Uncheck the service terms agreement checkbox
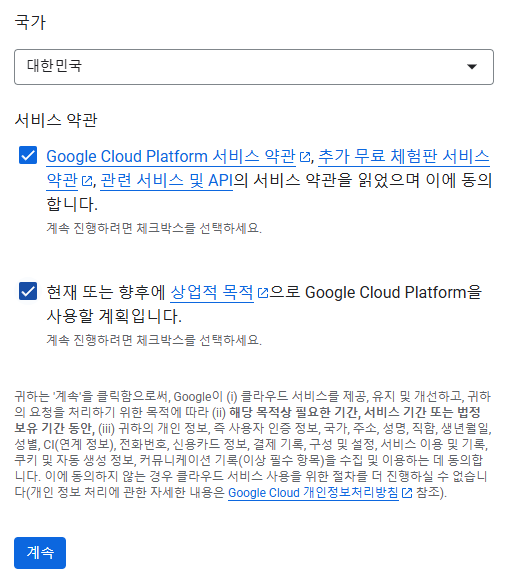Screen dimensions: 513x576 click(x=28, y=155)
